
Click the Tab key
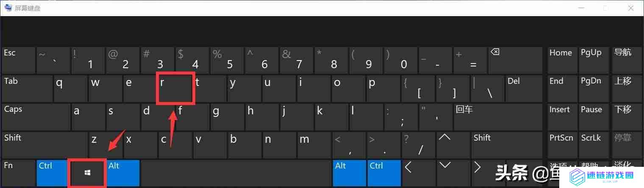[27, 88]
